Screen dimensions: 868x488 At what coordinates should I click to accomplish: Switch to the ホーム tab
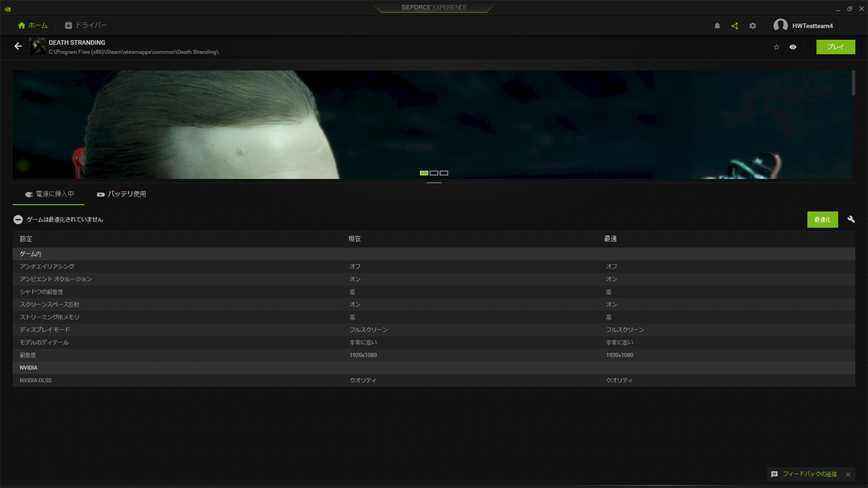point(33,26)
